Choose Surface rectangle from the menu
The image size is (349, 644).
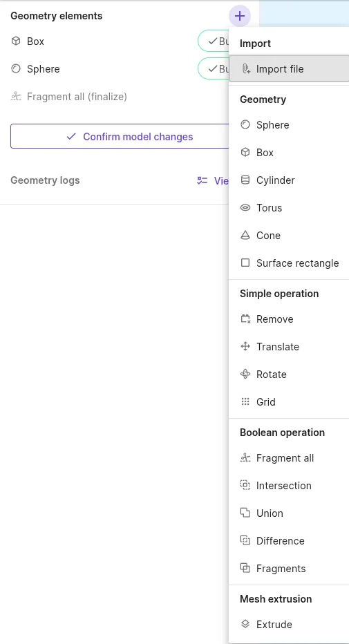(x=289, y=263)
